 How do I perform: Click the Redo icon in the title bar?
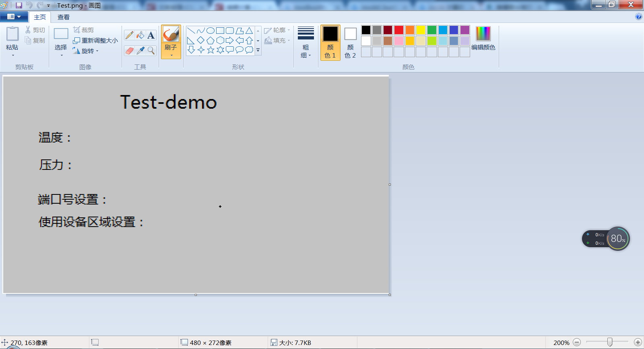tap(39, 5)
